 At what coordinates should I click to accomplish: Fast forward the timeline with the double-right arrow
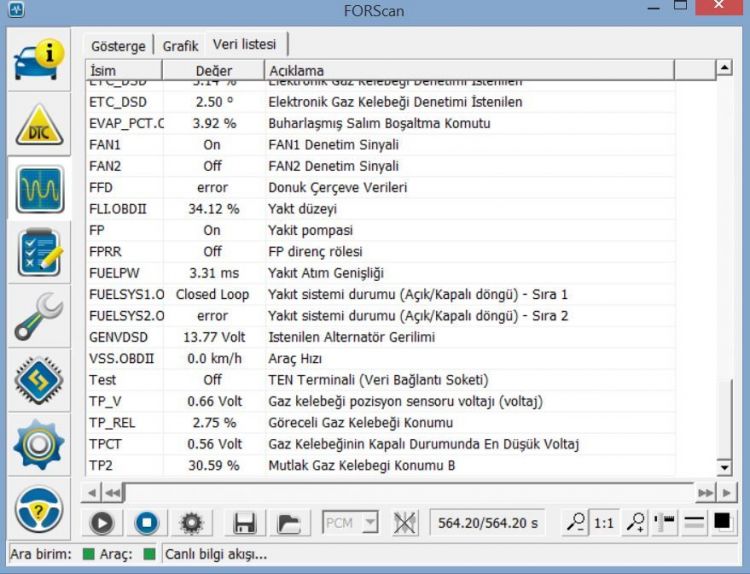(706, 493)
